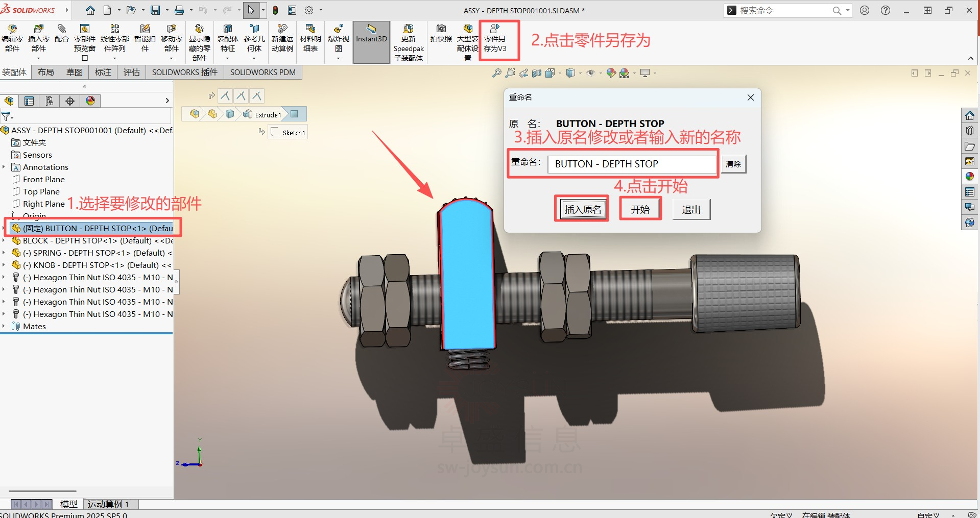Click the Open file icon

(131, 10)
